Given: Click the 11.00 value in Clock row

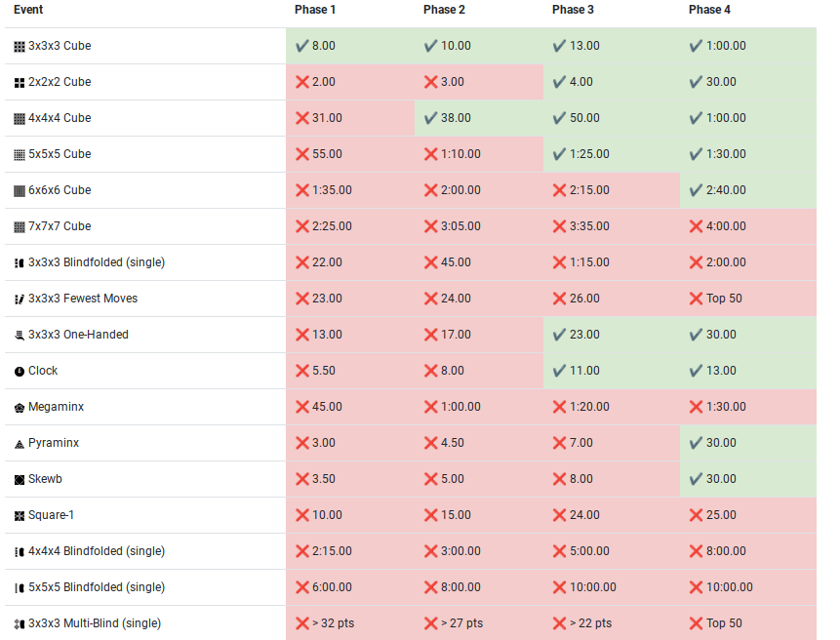Looking at the screenshot, I should tap(584, 371).
